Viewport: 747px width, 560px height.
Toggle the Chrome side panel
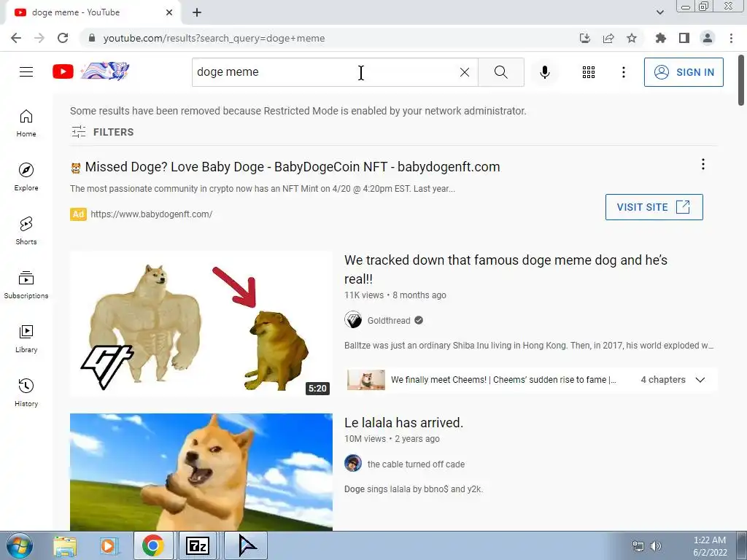(684, 38)
